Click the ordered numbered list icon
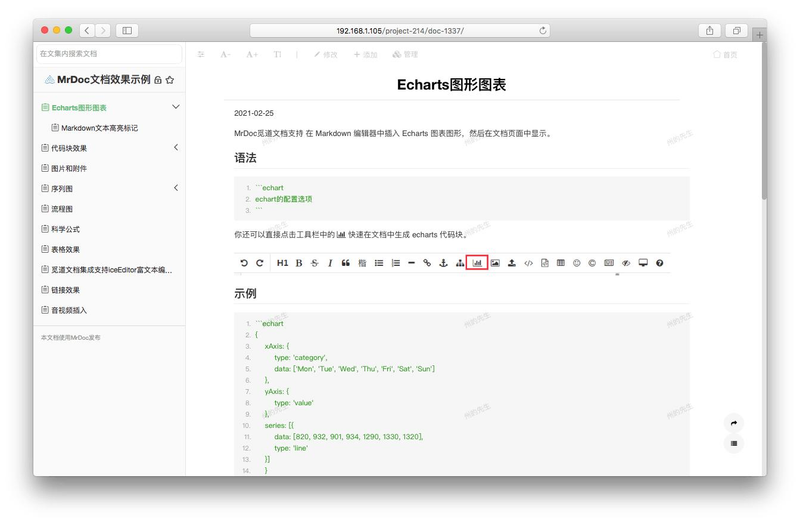Image resolution: width=800 pixels, height=524 pixels. click(395, 263)
